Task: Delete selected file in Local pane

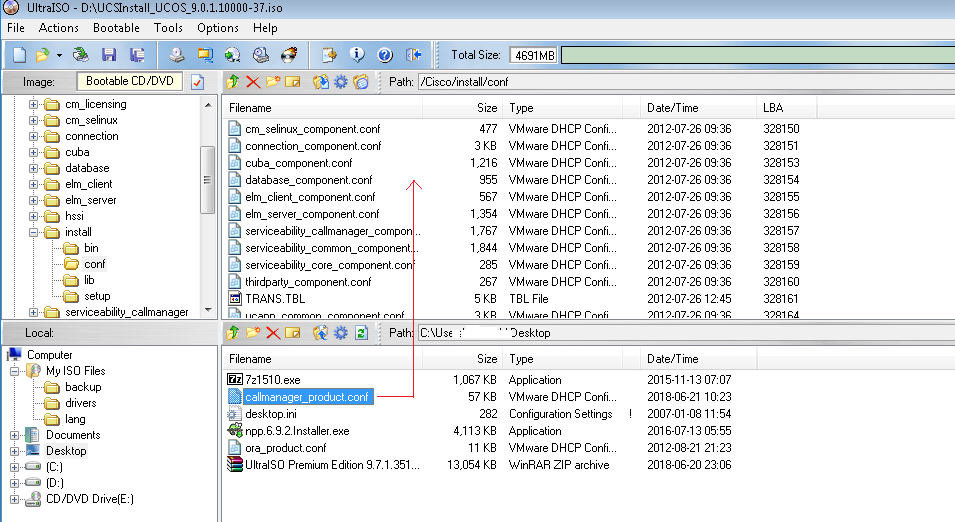Action: pyautogui.click(x=273, y=333)
